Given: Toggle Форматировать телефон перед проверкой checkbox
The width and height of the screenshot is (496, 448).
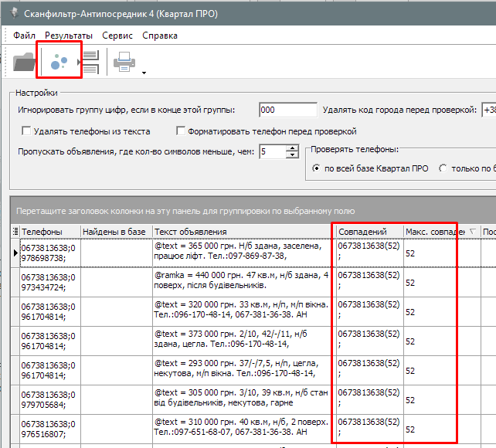Looking at the screenshot, I should point(182,131).
